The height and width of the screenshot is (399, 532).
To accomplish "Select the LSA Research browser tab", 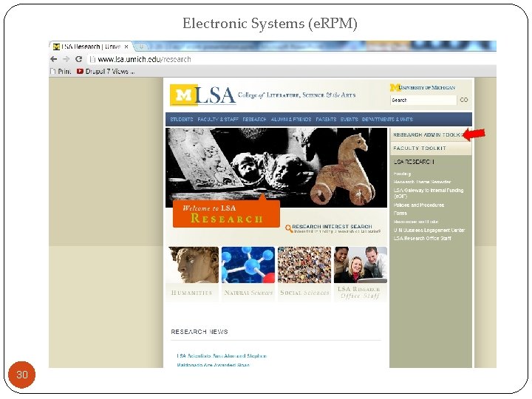I will pyautogui.click(x=91, y=47).
